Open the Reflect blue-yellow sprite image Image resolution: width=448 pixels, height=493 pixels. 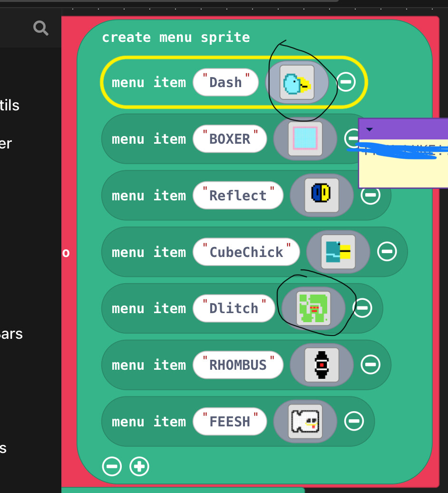[321, 195]
